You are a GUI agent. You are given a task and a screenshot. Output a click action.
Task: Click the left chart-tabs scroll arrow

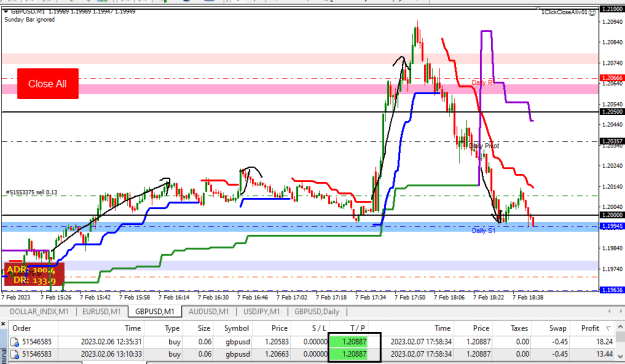pos(609,311)
